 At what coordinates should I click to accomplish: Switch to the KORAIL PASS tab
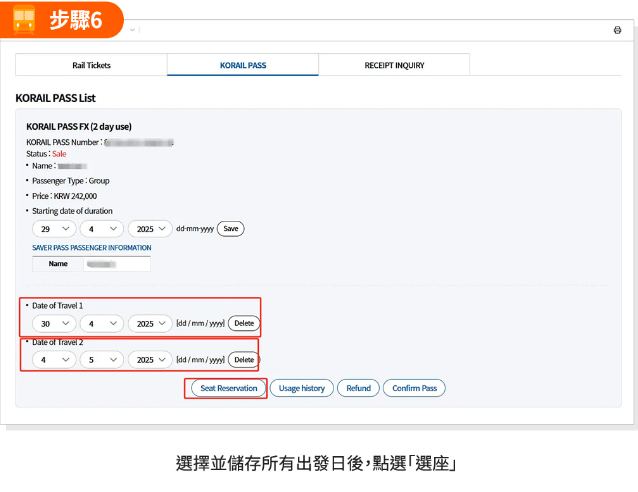click(243, 65)
